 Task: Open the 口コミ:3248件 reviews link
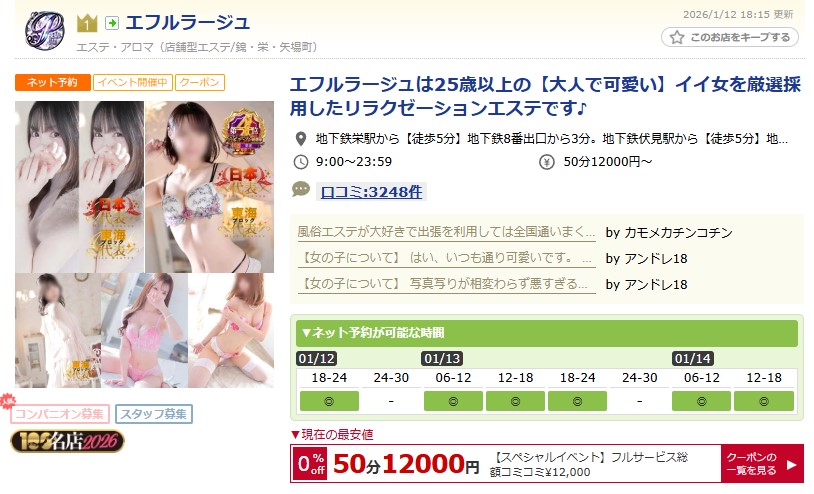pyautogui.click(x=371, y=192)
